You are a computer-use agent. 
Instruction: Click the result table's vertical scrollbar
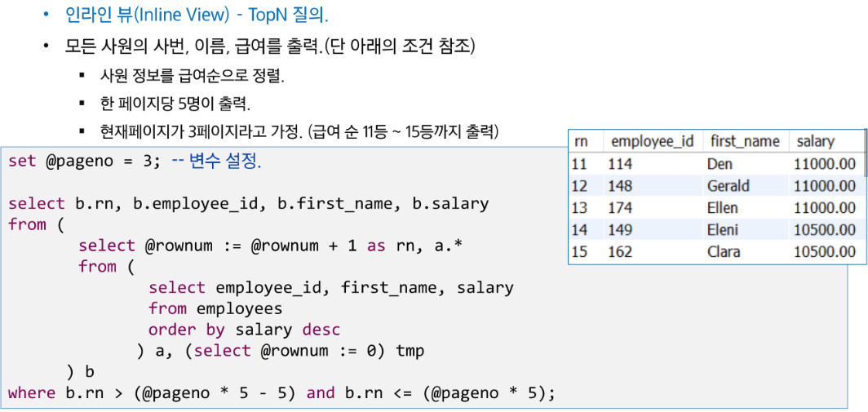(865, 153)
